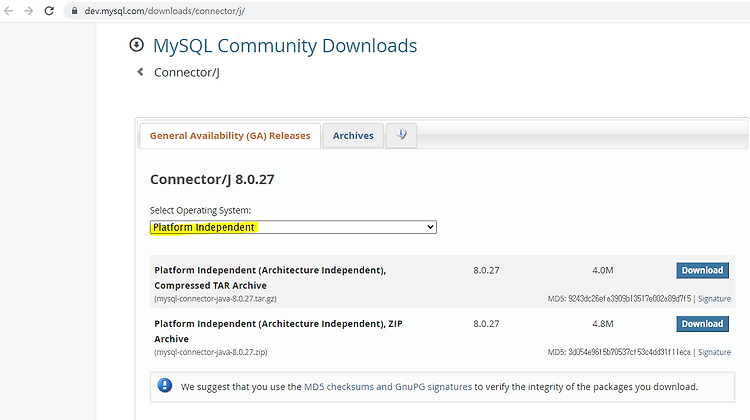Click the Compressed TAR Archive package title

pyautogui.click(x=270, y=277)
